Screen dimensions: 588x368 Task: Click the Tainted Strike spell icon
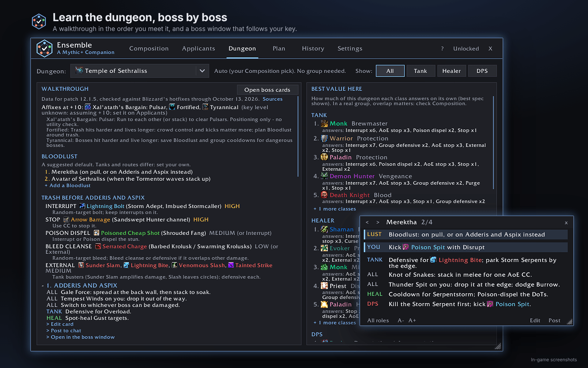231,265
